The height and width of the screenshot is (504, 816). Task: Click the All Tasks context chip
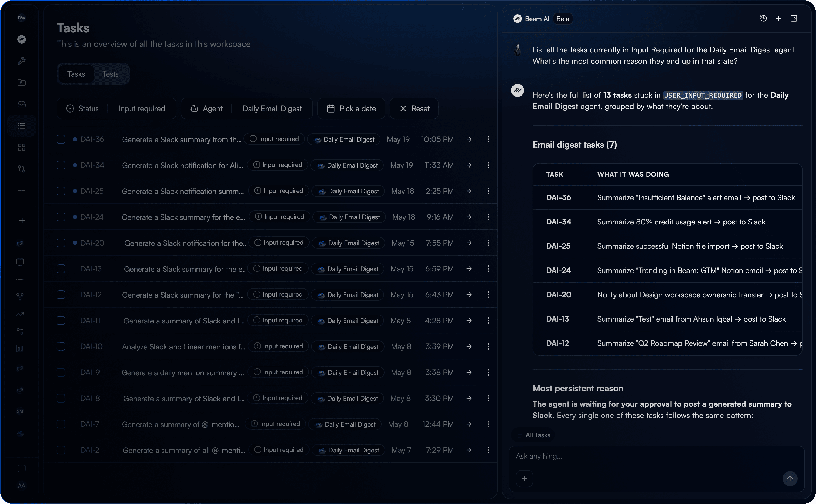coord(533,435)
